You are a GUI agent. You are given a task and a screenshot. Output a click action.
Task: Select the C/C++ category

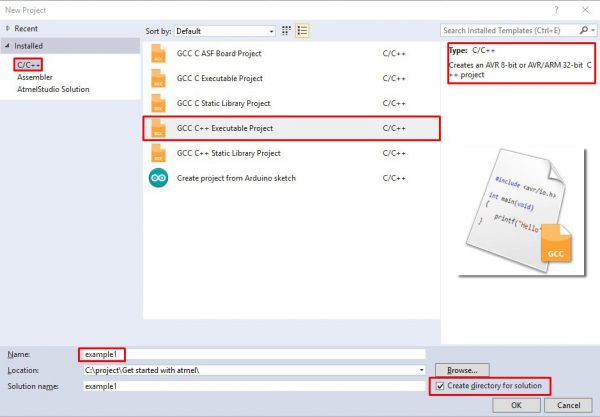28,65
